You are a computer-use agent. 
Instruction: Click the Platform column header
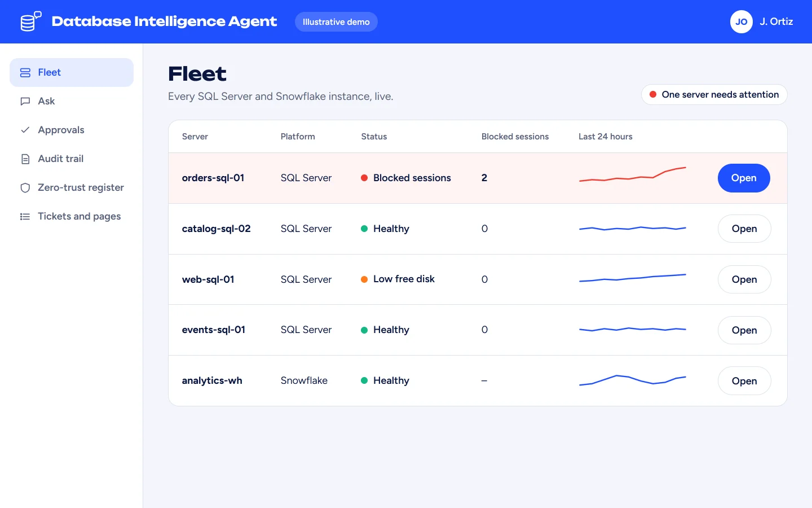[298, 137]
